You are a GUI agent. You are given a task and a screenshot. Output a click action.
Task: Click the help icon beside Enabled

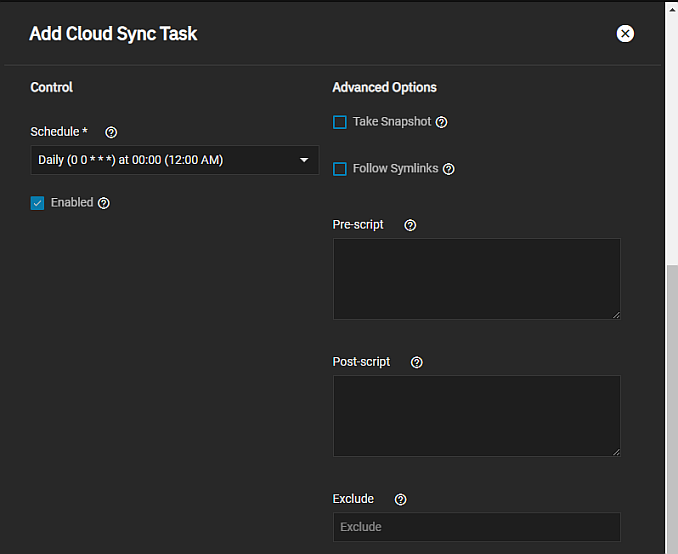click(x=104, y=203)
